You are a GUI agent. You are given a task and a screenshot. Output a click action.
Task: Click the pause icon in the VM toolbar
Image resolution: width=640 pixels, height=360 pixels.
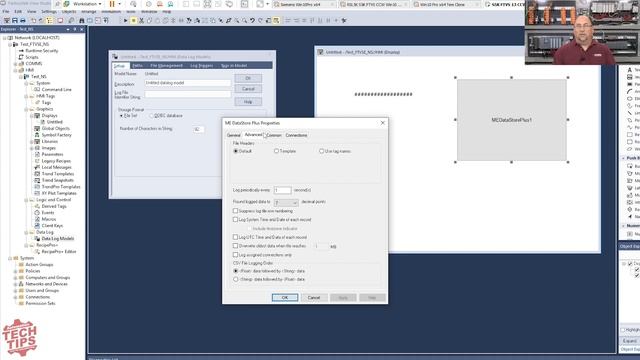click(111, 4)
